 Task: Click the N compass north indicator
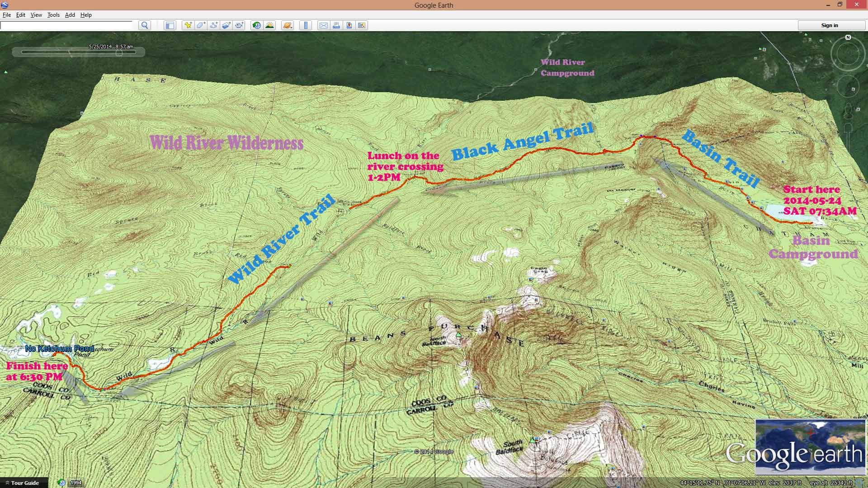pos(848,38)
